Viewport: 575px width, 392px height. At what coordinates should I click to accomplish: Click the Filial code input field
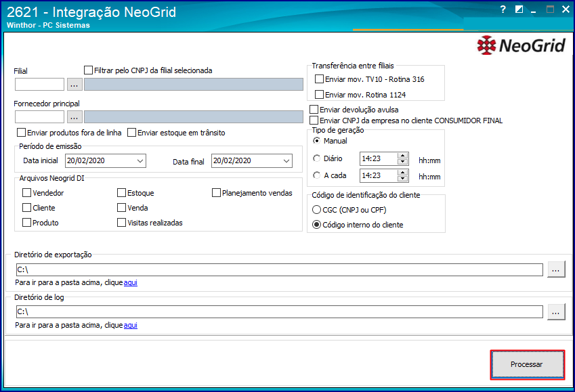(39, 85)
